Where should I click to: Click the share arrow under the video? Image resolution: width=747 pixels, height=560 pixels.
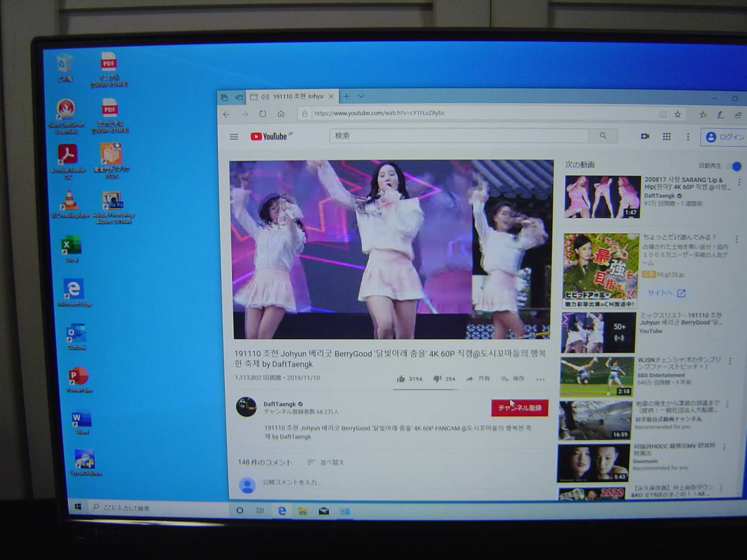(477, 378)
